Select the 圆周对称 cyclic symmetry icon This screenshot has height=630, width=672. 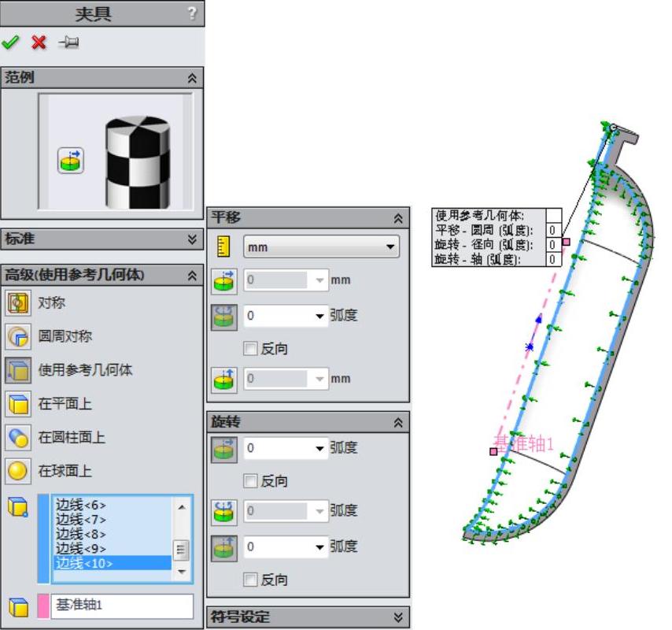(18, 336)
